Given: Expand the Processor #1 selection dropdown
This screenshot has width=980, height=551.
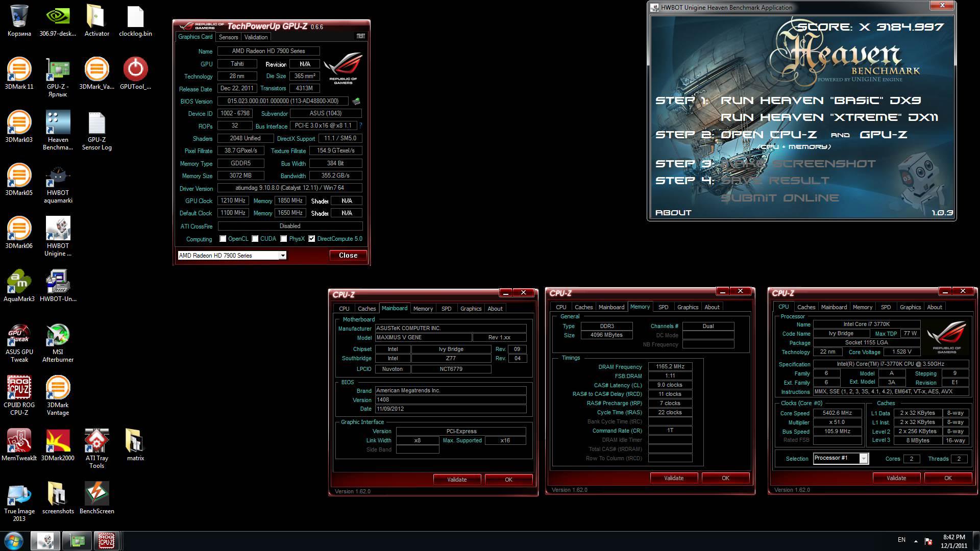Looking at the screenshot, I should (840, 458).
